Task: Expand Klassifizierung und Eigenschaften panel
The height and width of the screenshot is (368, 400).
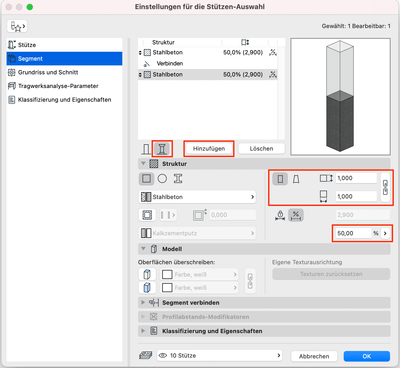Action: click(x=143, y=331)
